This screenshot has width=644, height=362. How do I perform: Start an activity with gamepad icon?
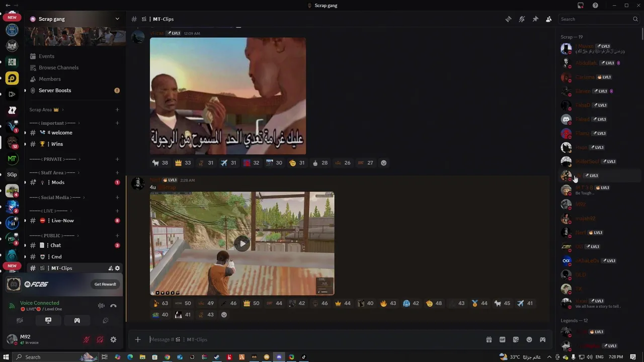pos(77,320)
